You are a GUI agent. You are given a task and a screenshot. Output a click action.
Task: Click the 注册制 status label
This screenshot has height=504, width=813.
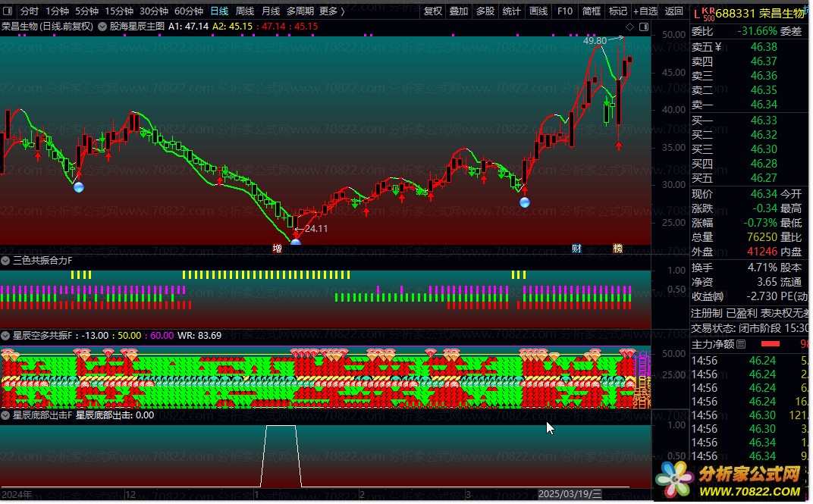706,313
